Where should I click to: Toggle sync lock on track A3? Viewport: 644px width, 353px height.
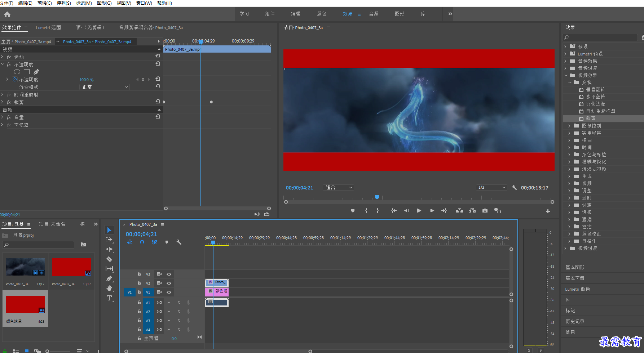pyautogui.click(x=159, y=321)
